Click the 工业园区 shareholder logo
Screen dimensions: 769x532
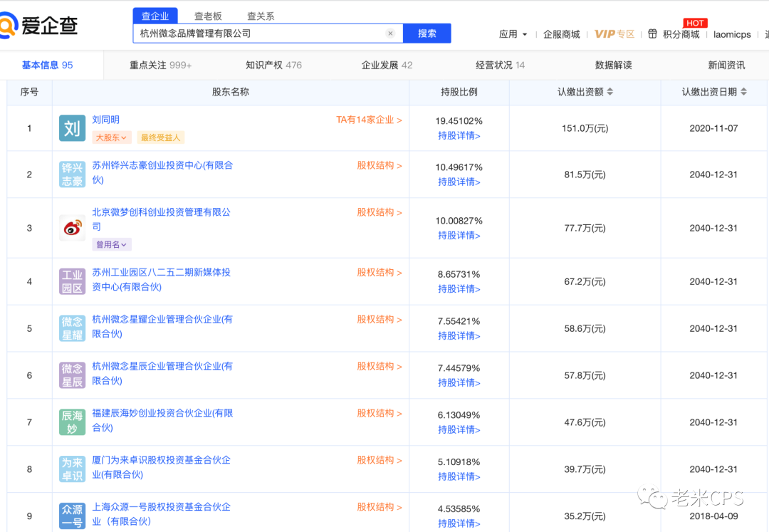coord(72,281)
